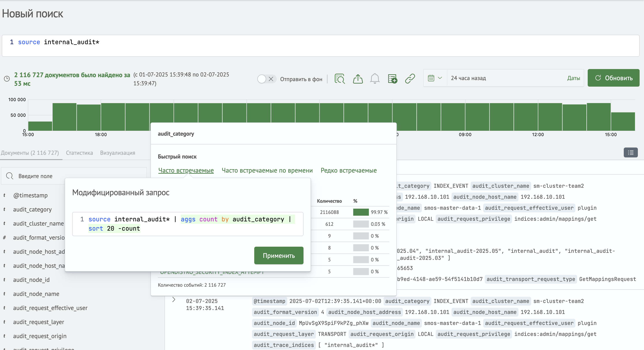The image size is (644, 350).
Task: Click the green 'Обновить' button
Action: [613, 78]
